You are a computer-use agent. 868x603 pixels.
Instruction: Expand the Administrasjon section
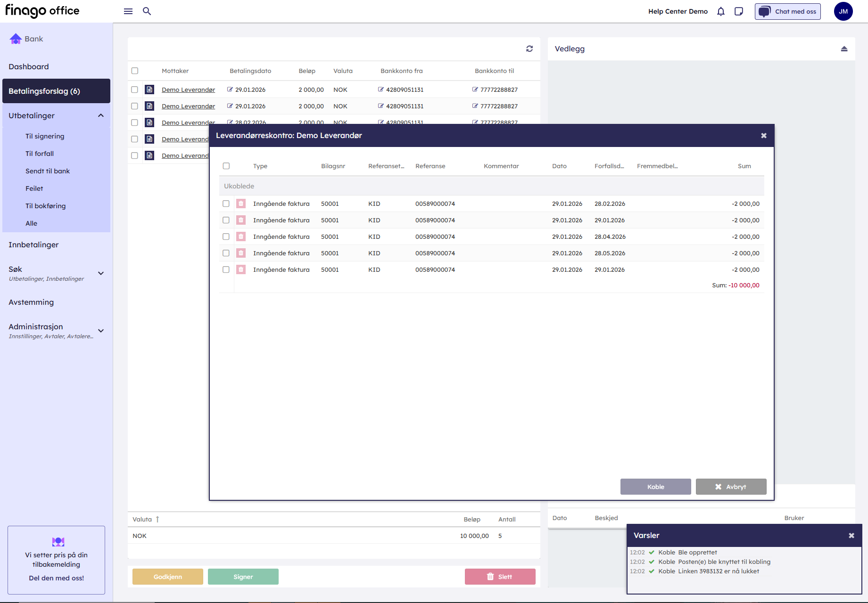(x=101, y=331)
